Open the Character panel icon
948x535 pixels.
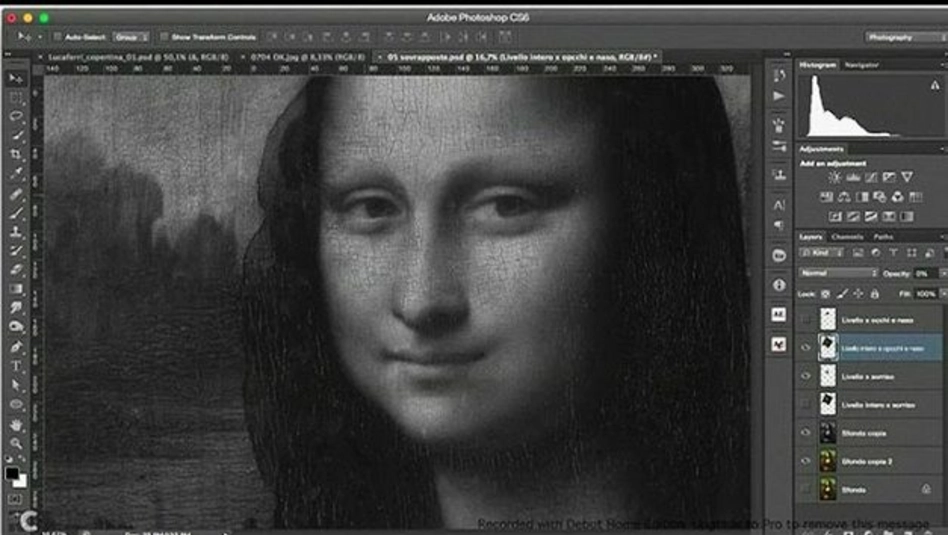(x=779, y=205)
